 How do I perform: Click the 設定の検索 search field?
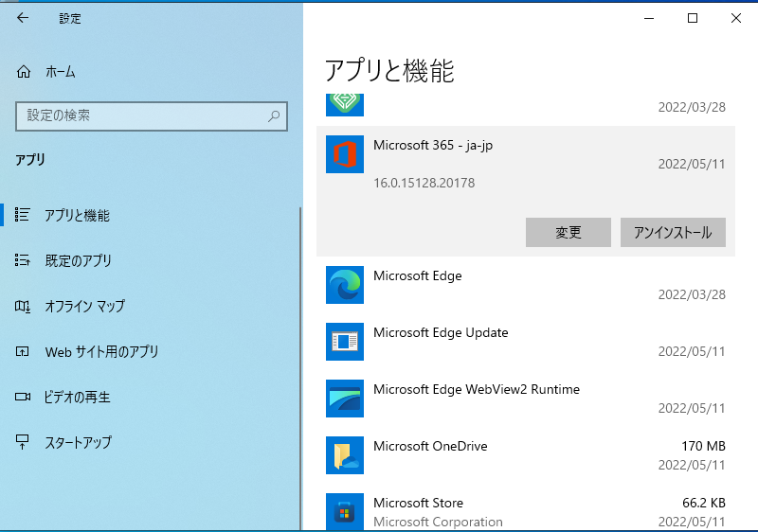coord(142,116)
